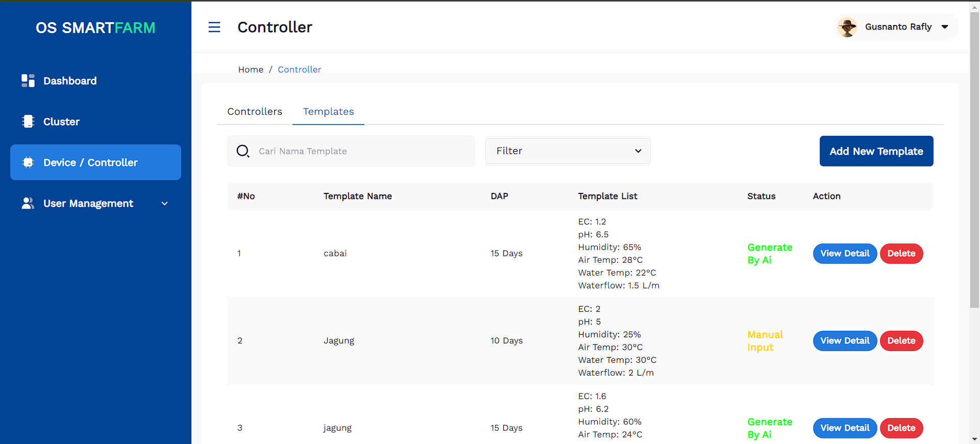Expand the User Management submenu chevron
This screenshot has width=980, height=444.
click(x=164, y=204)
